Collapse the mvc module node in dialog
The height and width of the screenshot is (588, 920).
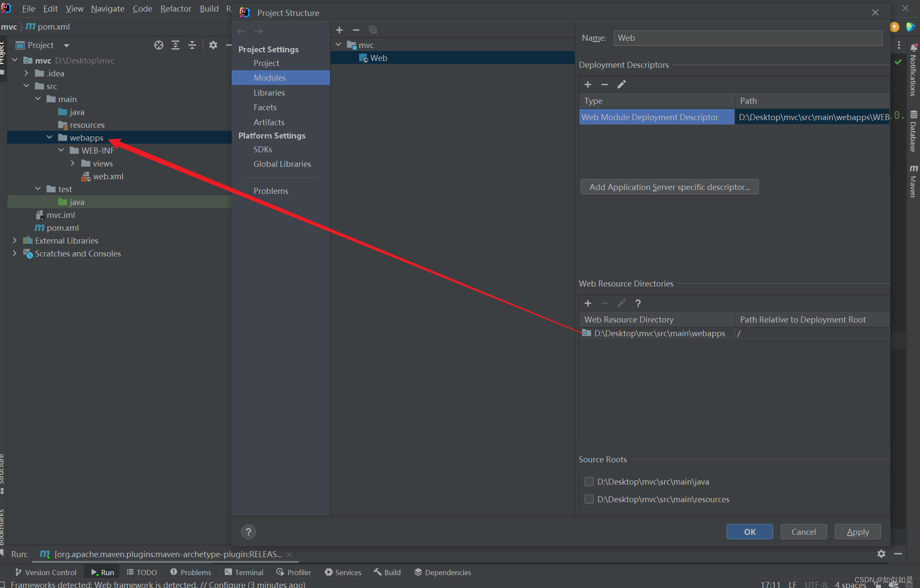[x=338, y=45]
